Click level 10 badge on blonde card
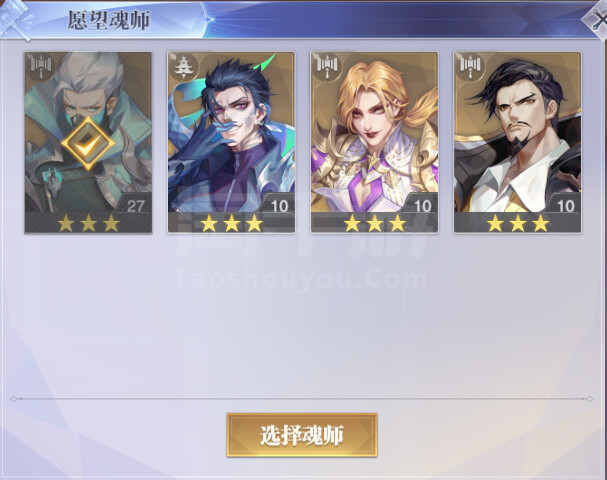The image size is (607, 480). [x=422, y=206]
